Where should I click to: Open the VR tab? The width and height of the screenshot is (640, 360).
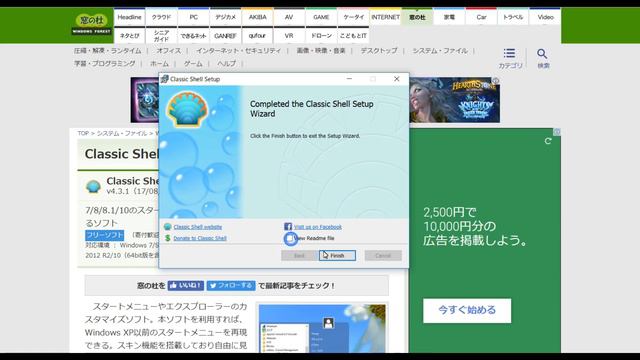point(289,36)
